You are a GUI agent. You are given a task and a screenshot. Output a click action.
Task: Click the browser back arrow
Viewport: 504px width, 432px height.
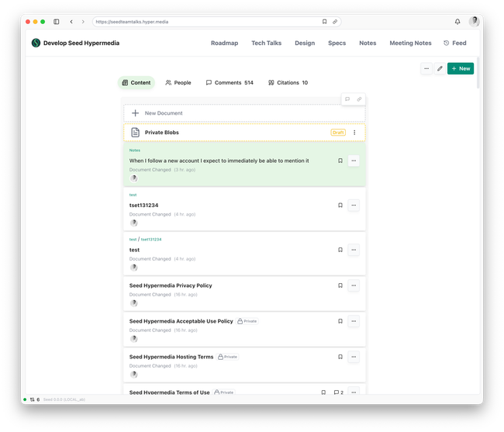click(x=71, y=22)
